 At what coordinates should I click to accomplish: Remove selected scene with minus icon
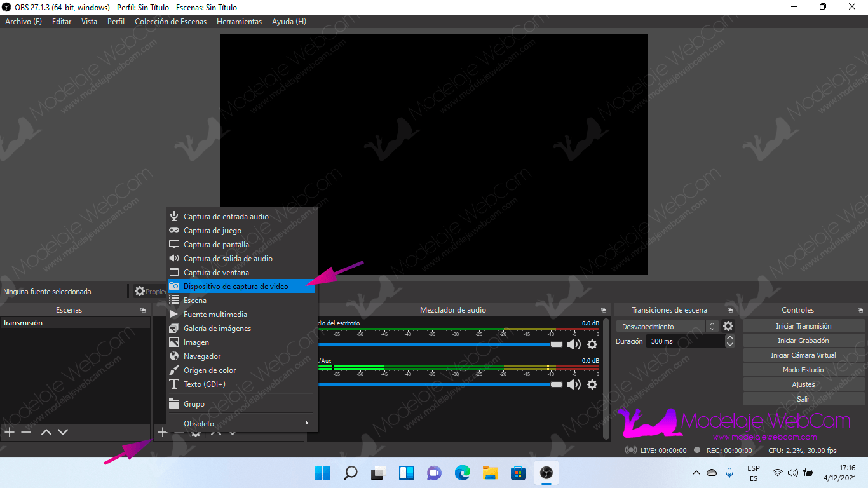26,432
